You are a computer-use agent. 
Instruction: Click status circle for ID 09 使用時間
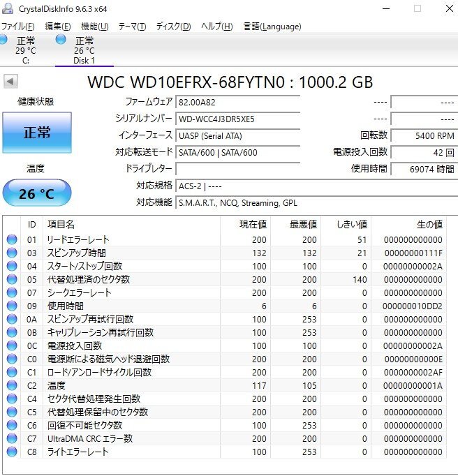coord(12,306)
